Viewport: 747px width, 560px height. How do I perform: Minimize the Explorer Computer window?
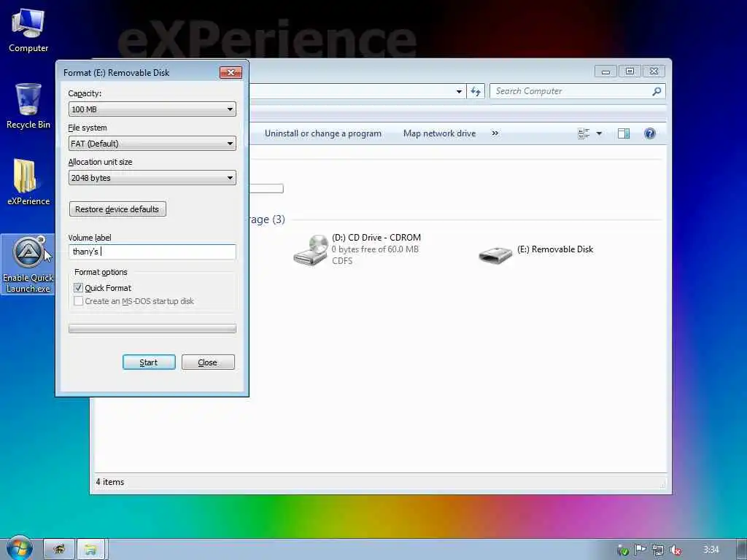click(x=605, y=71)
